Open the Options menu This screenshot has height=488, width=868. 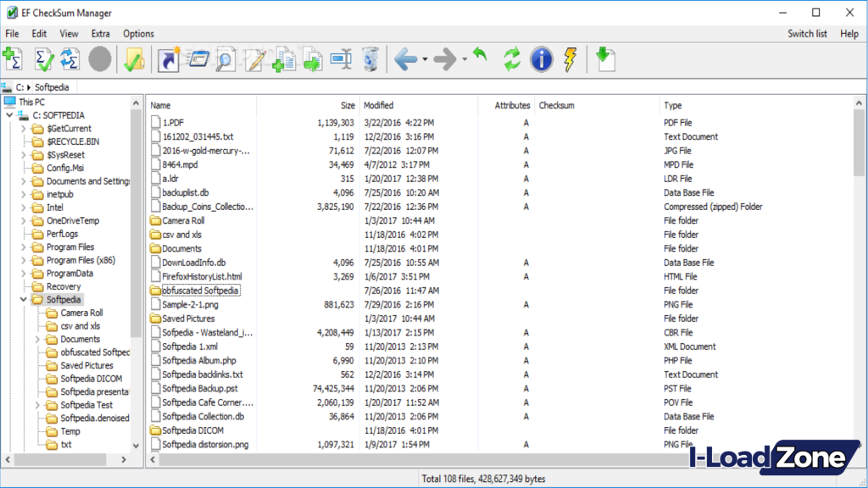point(139,34)
